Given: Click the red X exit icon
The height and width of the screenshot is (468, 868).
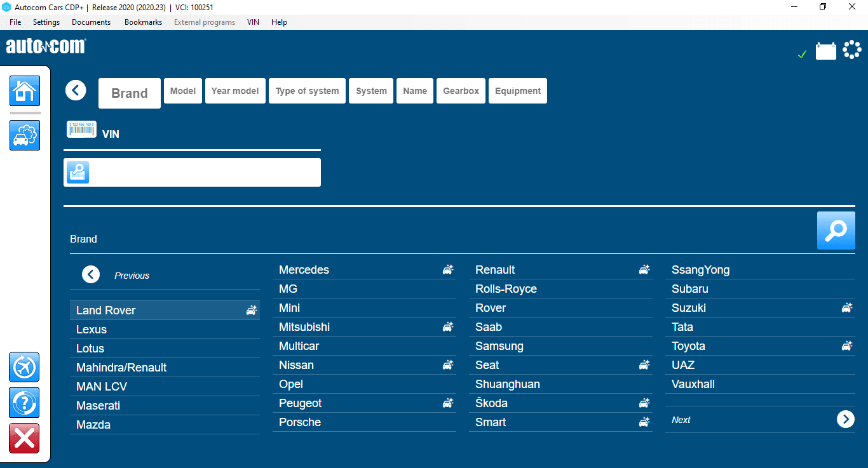Looking at the screenshot, I should 24,438.
